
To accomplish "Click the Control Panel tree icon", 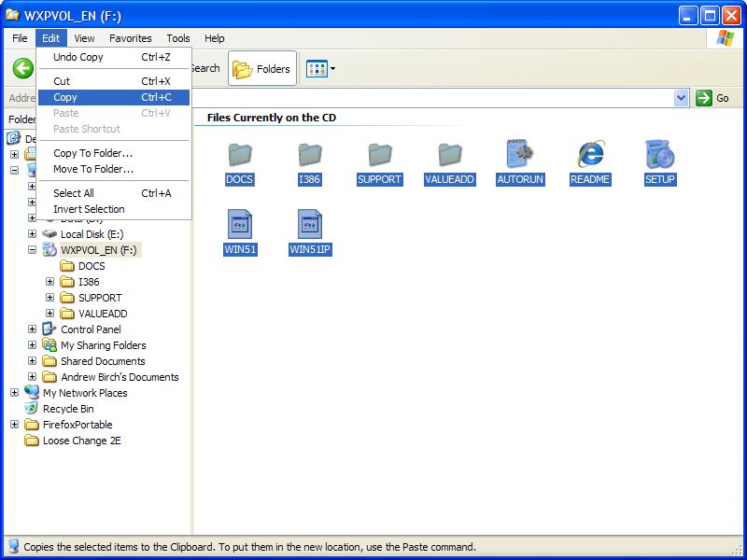I will 49,329.
